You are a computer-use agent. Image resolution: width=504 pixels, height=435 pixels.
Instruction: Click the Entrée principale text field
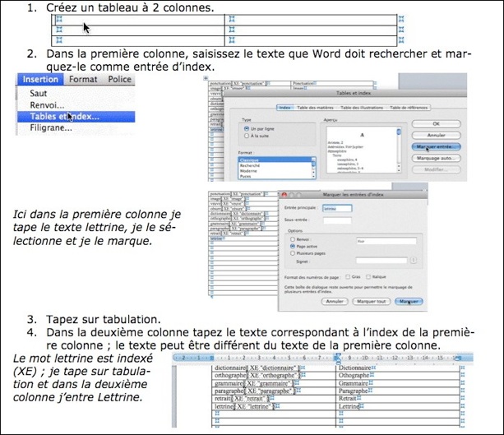[x=337, y=209]
